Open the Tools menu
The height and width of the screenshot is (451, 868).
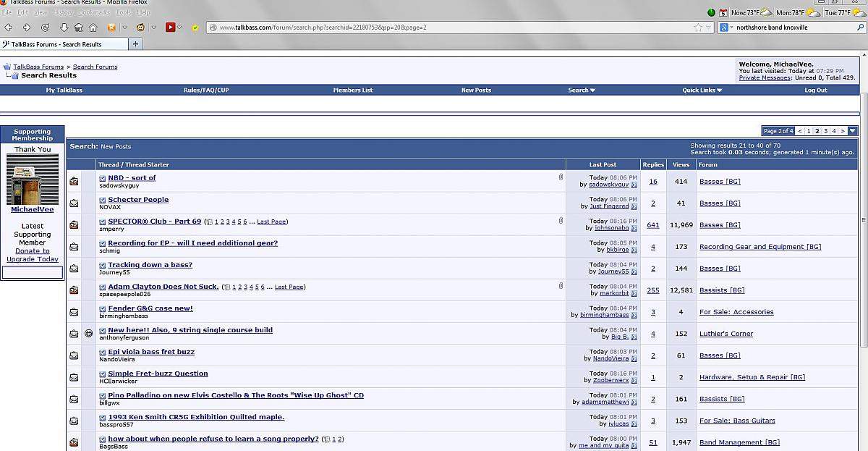124,12
